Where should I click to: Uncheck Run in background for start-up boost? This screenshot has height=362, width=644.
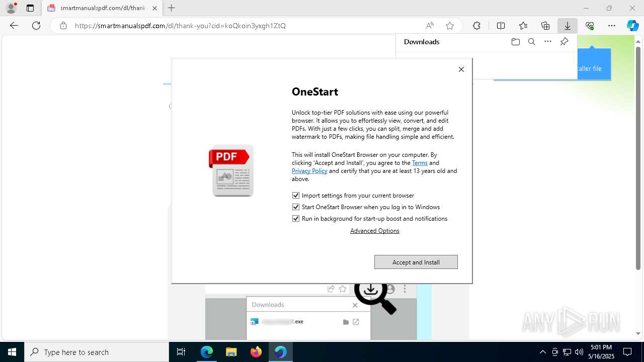tap(296, 219)
